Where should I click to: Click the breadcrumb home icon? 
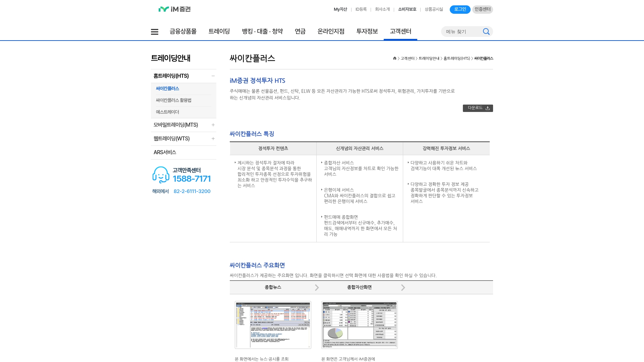click(395, 58)
